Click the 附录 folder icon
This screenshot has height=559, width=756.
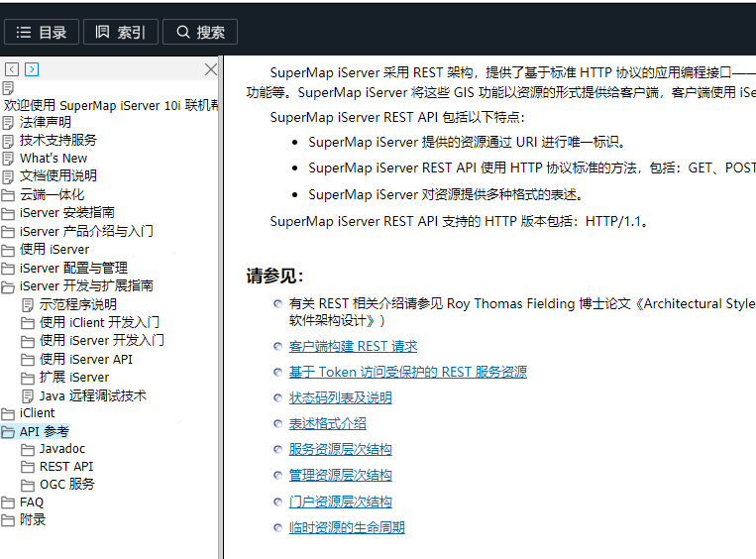tap(8, 520)
